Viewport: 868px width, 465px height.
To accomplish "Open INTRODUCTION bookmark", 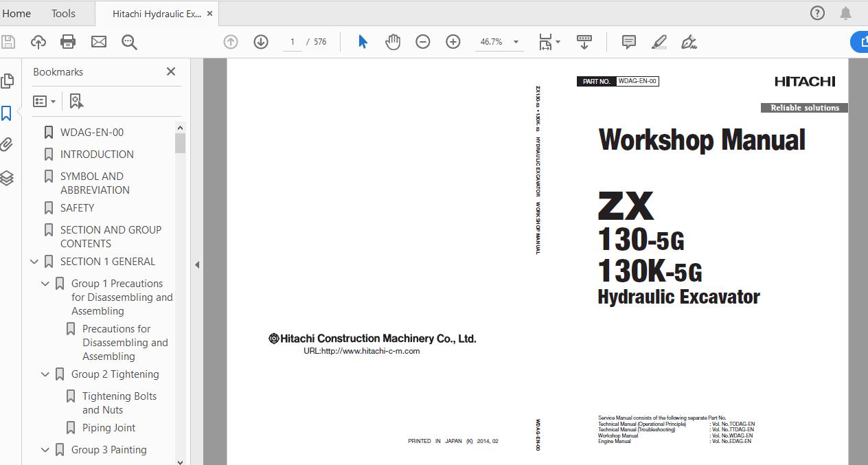I will point(97,155).
